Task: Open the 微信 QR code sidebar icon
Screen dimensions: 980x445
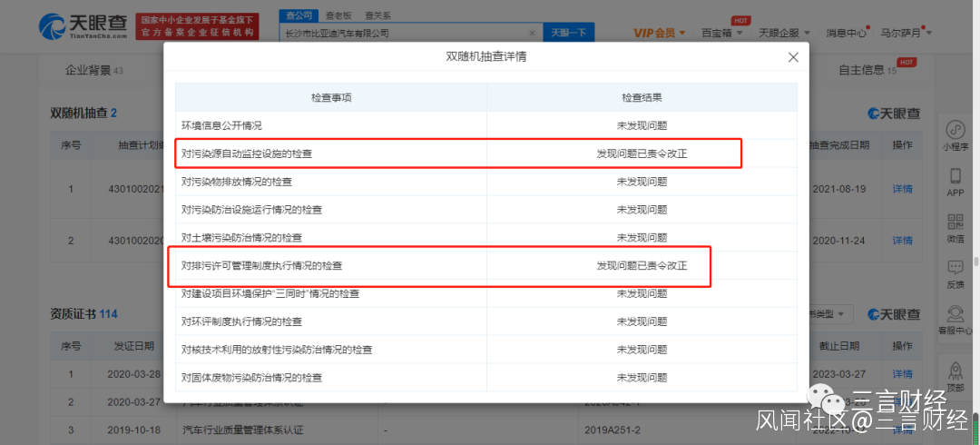Action: (955, 229)
